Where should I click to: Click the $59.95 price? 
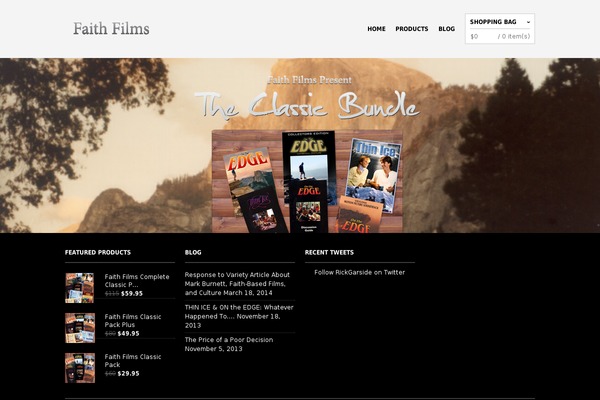click(132, 294)
